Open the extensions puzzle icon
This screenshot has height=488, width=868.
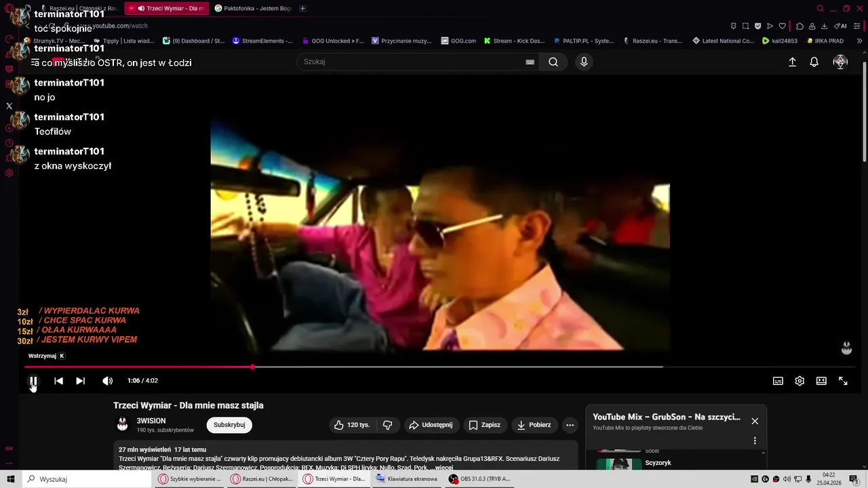point(800,26)
